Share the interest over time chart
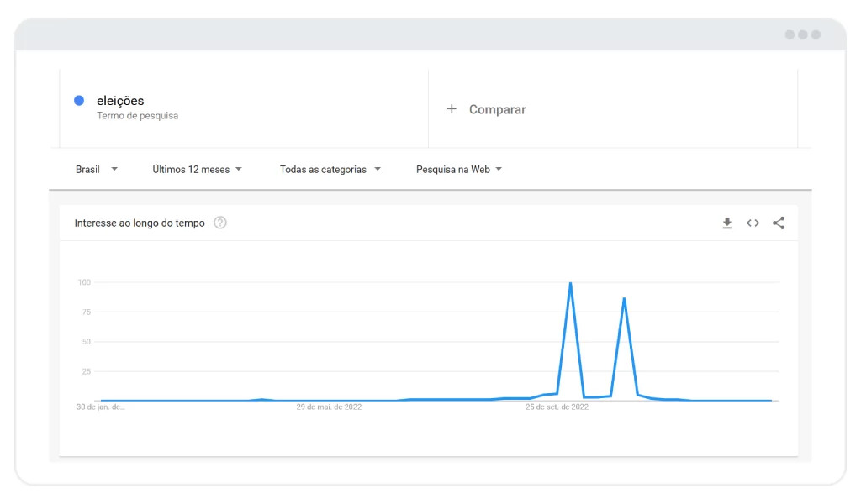The image size is (861, 504). coord(779,223)
